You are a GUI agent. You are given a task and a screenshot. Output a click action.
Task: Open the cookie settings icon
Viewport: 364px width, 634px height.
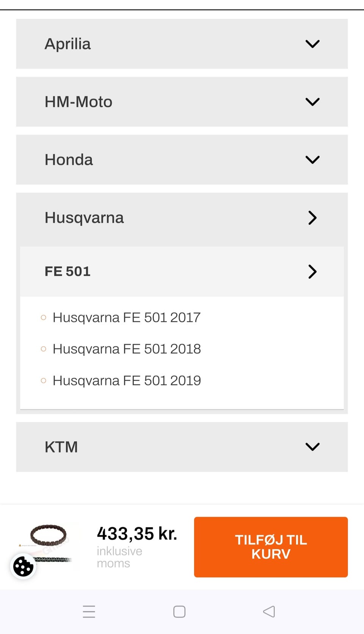click(x=23, y=567)
